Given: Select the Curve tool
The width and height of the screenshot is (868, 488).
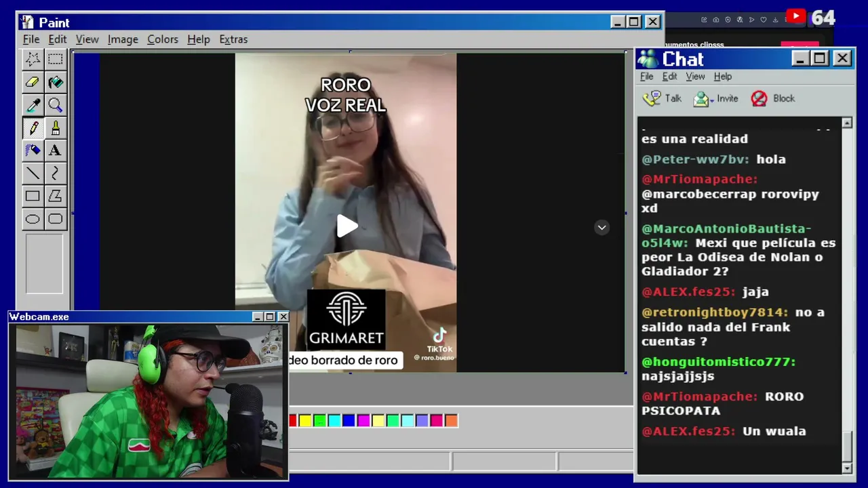Looking at the screenshot, I should pos(55,174).
